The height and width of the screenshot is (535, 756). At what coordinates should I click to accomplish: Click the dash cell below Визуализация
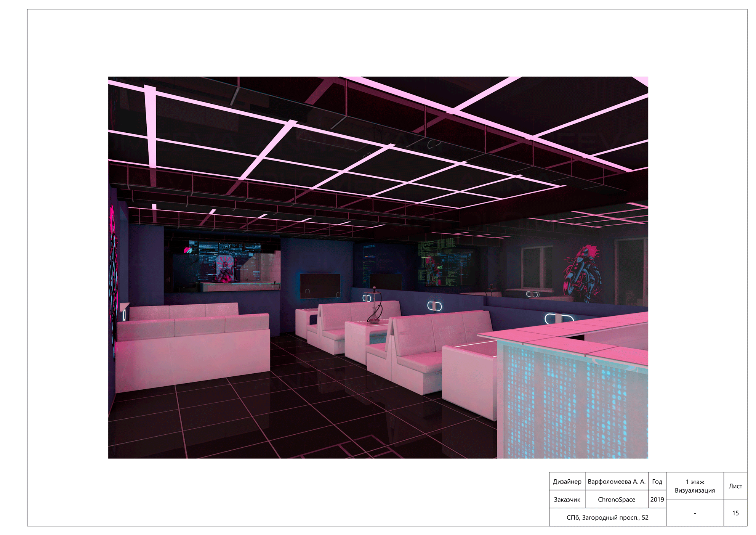[695, 513]
